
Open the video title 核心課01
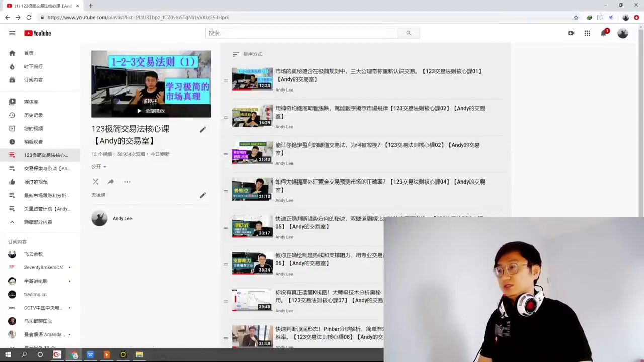pos(378,75)
